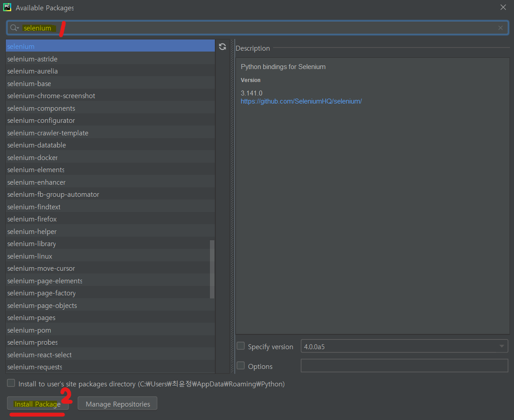
Task: Select selenium-docker package
Action: (x=110, y=158)
